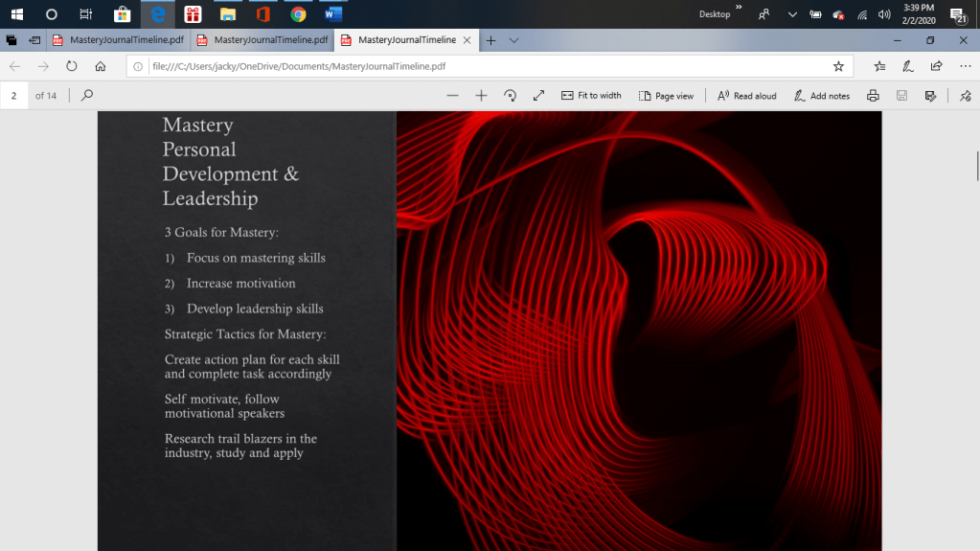Click the fit to page expand icon
980x551 pixels.
click(538, 96)
